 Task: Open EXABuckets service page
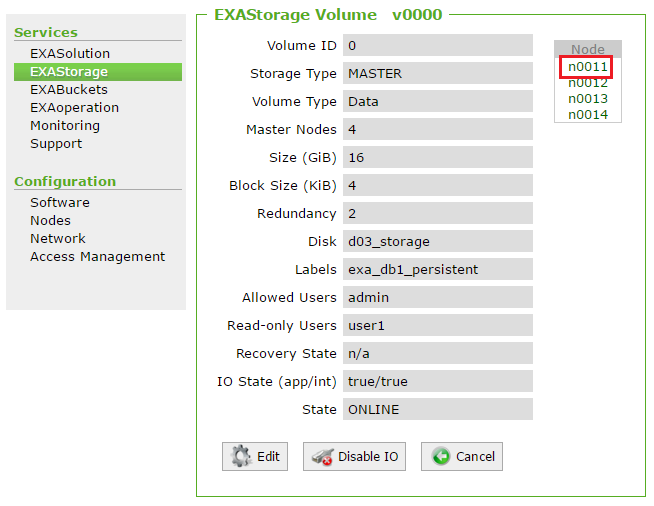coord(69,90)
